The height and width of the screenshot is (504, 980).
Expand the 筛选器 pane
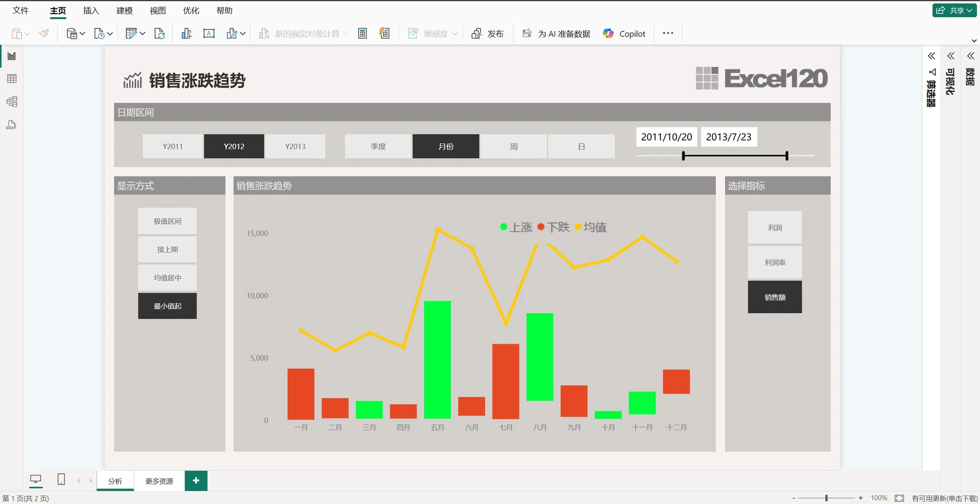tap(931, 56)
